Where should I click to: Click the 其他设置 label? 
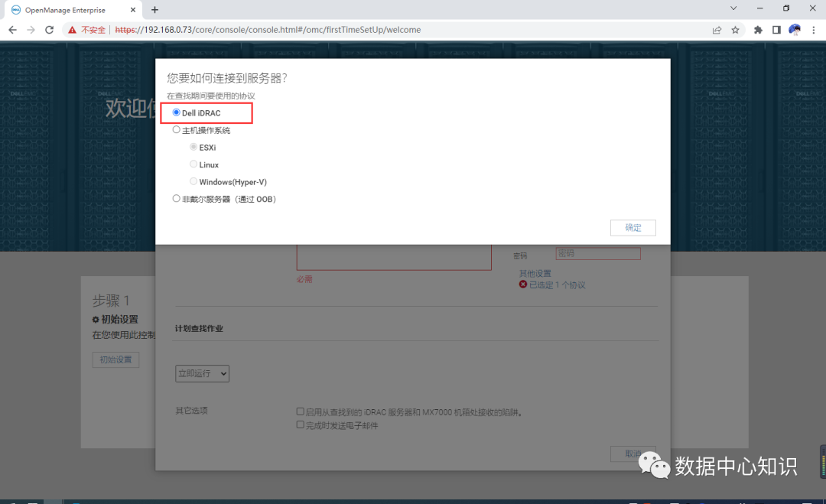pos(535,273)
